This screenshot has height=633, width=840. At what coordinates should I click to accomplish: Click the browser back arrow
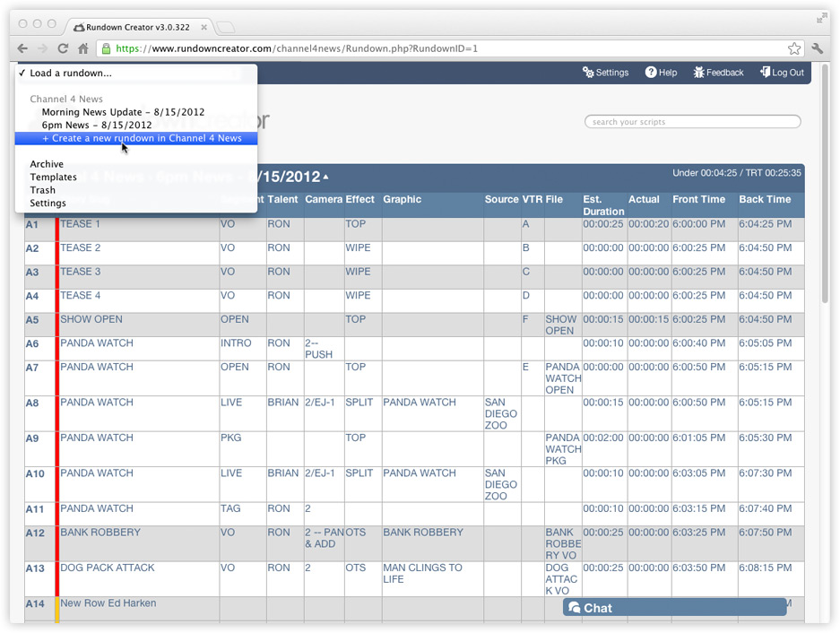tap(23, 48)
